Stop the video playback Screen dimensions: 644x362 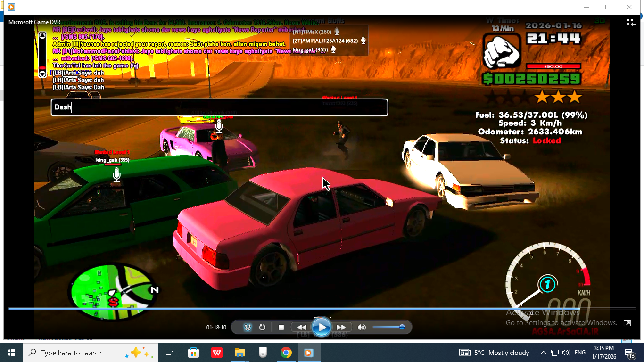281,327
